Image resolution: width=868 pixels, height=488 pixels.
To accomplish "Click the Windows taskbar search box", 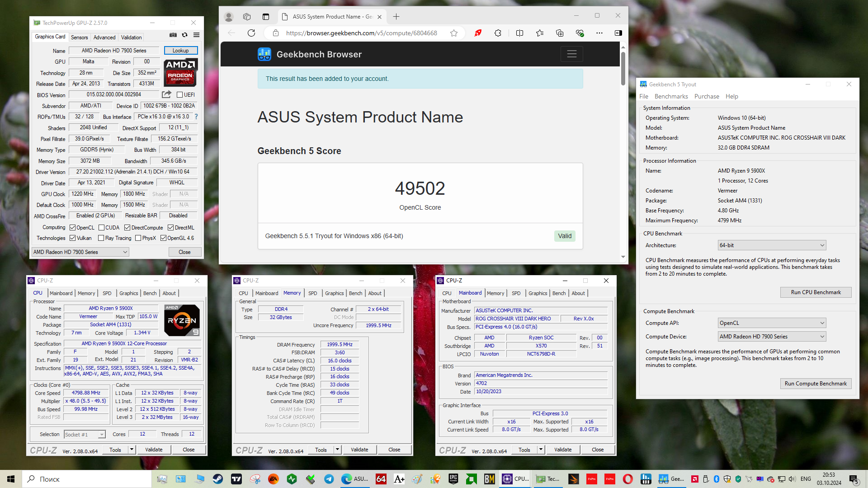I will (86, 479).
